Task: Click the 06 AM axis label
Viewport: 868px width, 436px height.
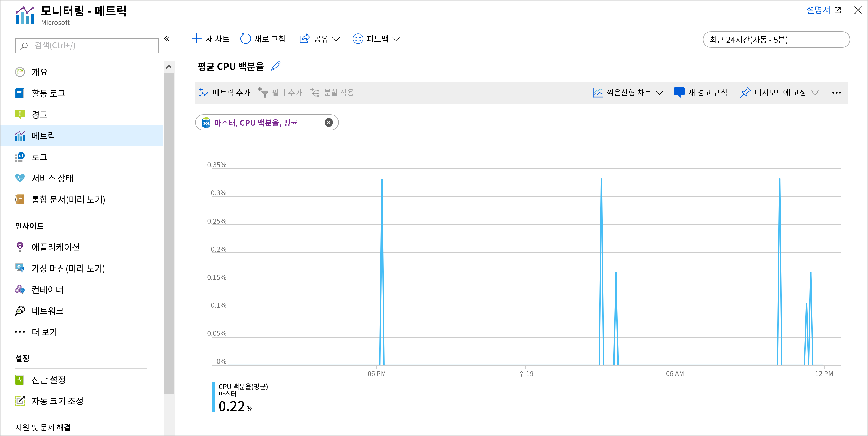Action: 675,374
